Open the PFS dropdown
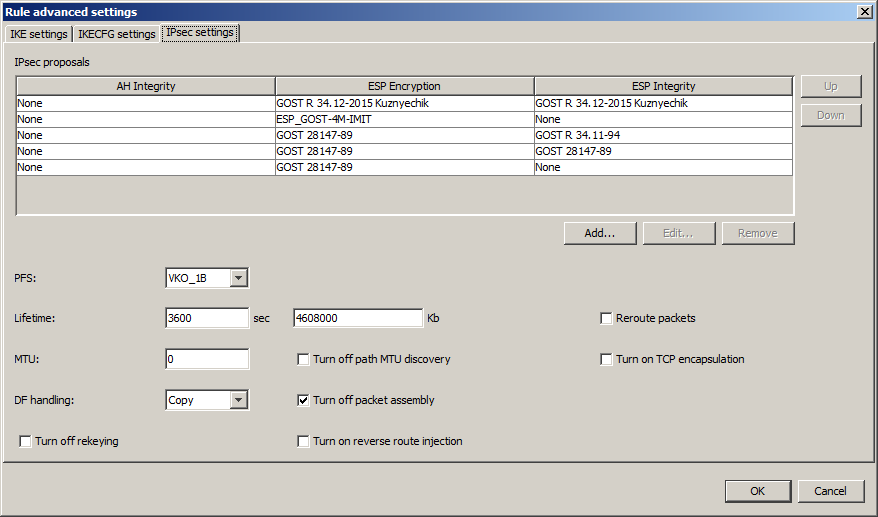878x517 pixels. coord(239,278)
